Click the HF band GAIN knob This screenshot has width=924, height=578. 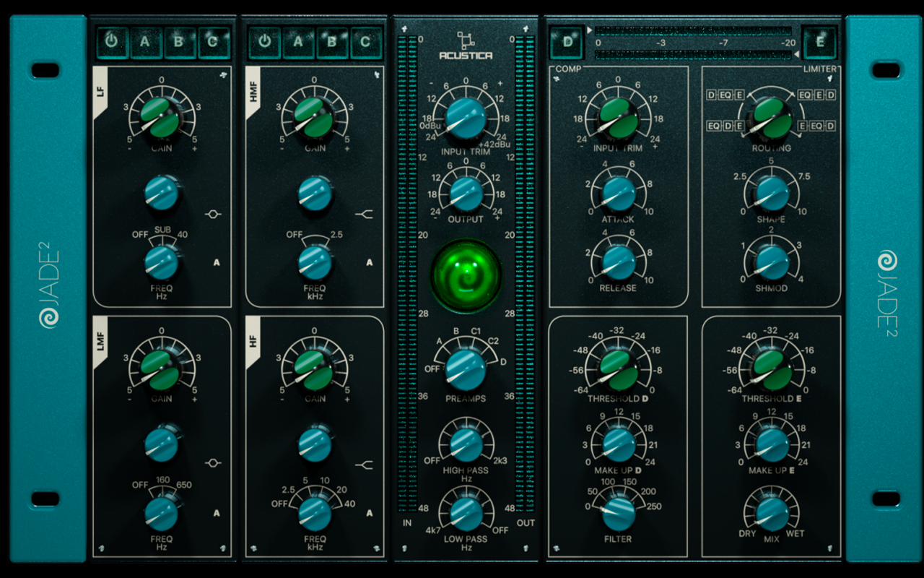(x=315, y=368)
